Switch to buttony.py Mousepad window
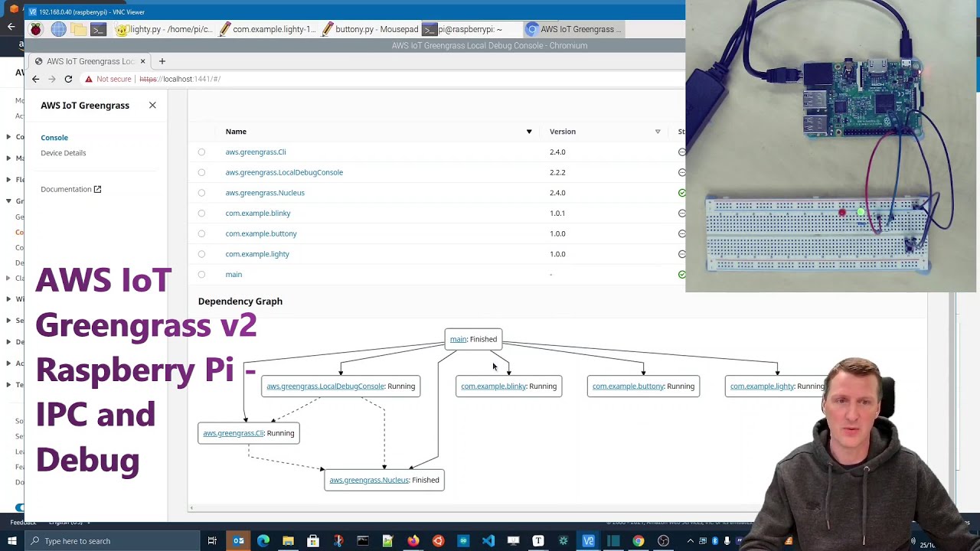The width and height of the screenshot is (980, 551). tap(371, 29)
